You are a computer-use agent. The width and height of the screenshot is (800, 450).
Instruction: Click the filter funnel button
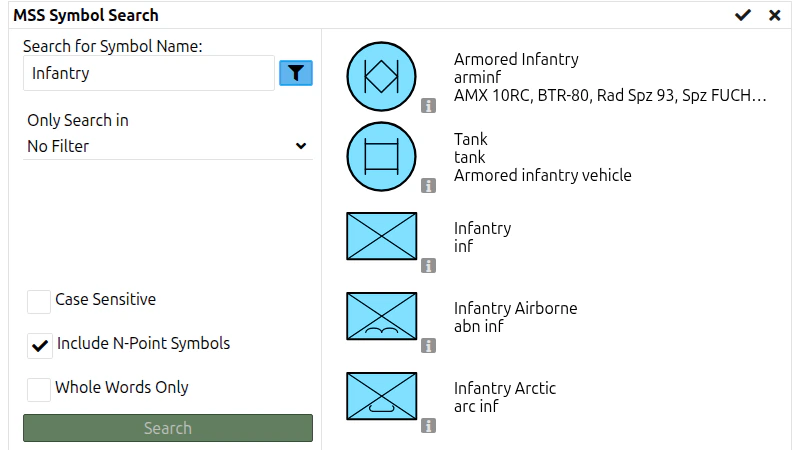296,73
